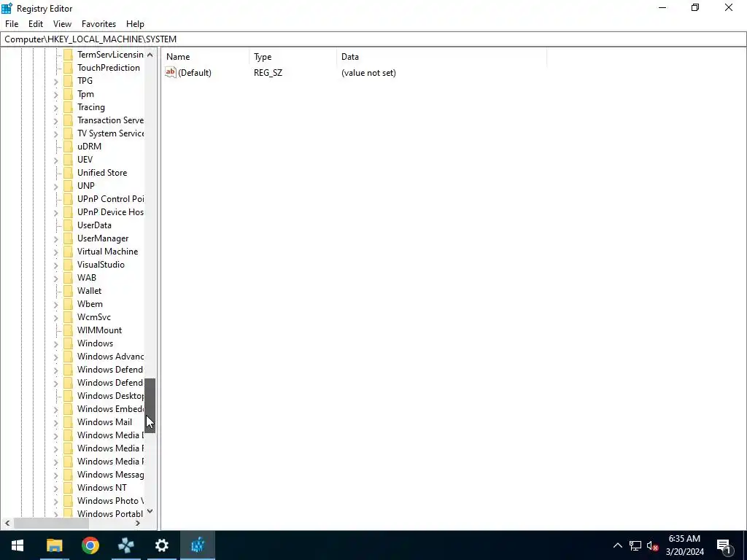Select the uDRM folder icon
747x560 pixels.
(68, 146)
